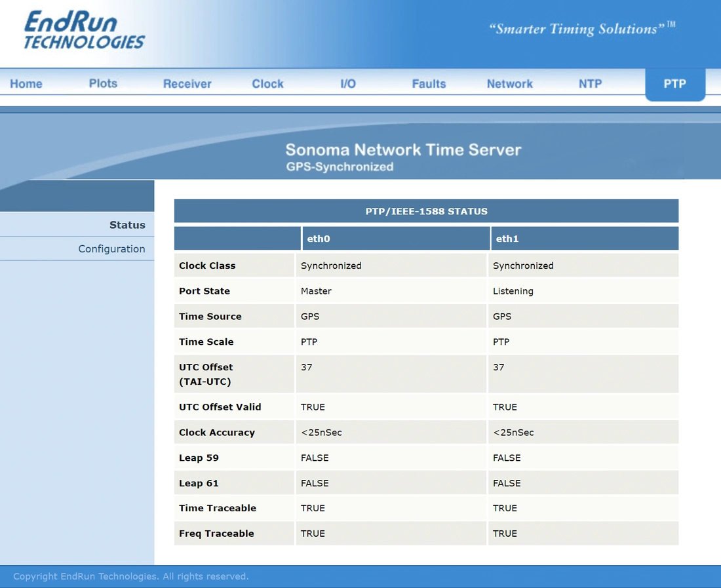The image size is (721, 588).
Task: Click the Clock Accuracy row label
Action: pos(217,433)
